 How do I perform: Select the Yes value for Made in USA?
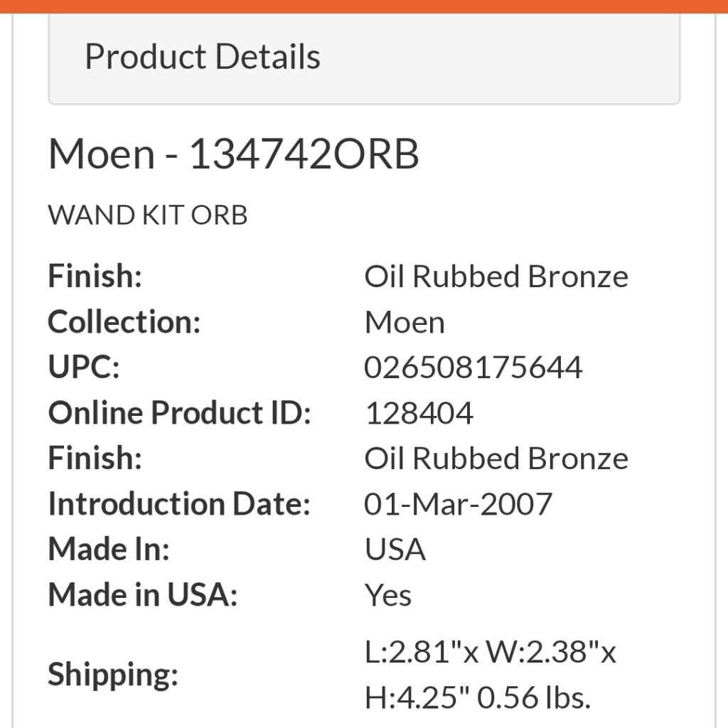tap(387, 595)
